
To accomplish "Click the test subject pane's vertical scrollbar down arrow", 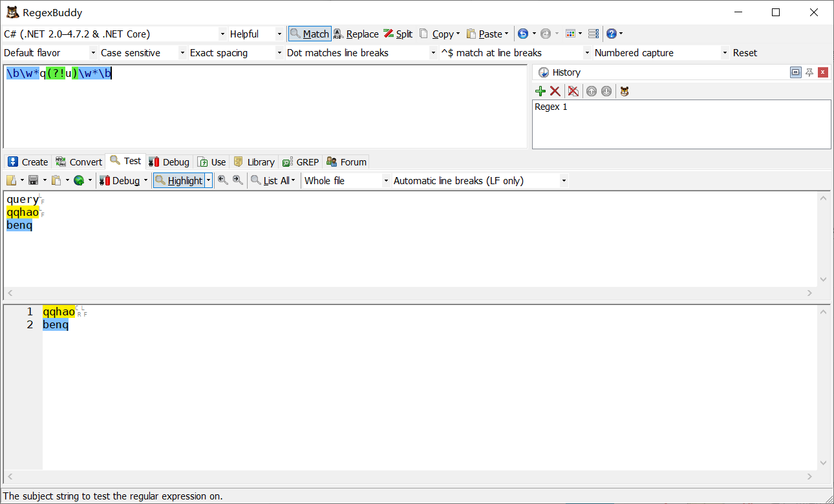I will (x=823, y=279).
